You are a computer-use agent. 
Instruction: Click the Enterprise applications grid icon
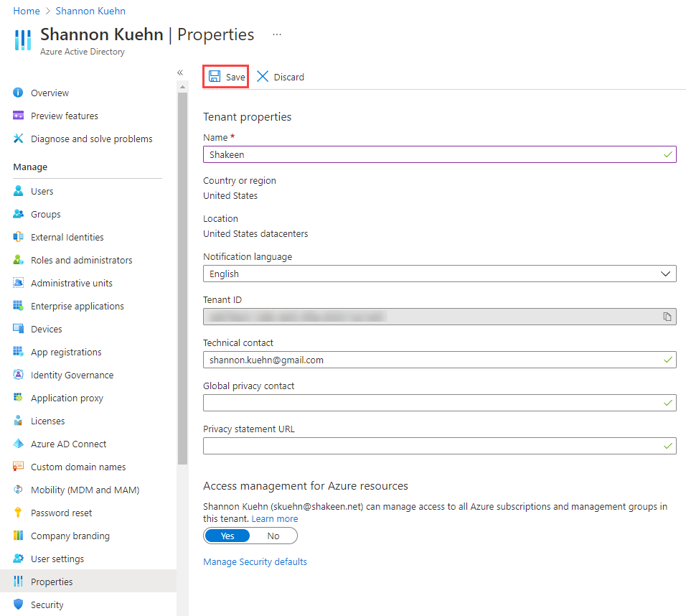coord(18,306)
